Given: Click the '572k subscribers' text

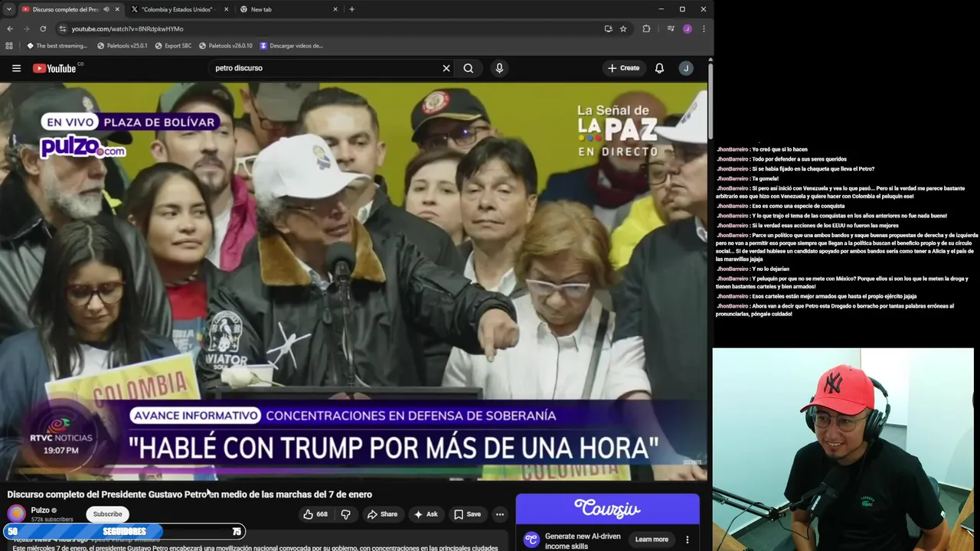Looking at the screenshot, I should click(52, 520).
